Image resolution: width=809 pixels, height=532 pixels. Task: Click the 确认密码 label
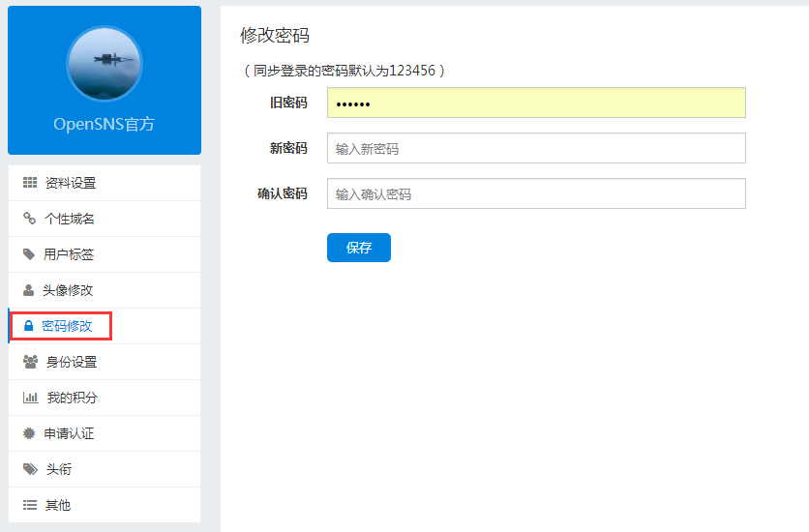[283, 193]
